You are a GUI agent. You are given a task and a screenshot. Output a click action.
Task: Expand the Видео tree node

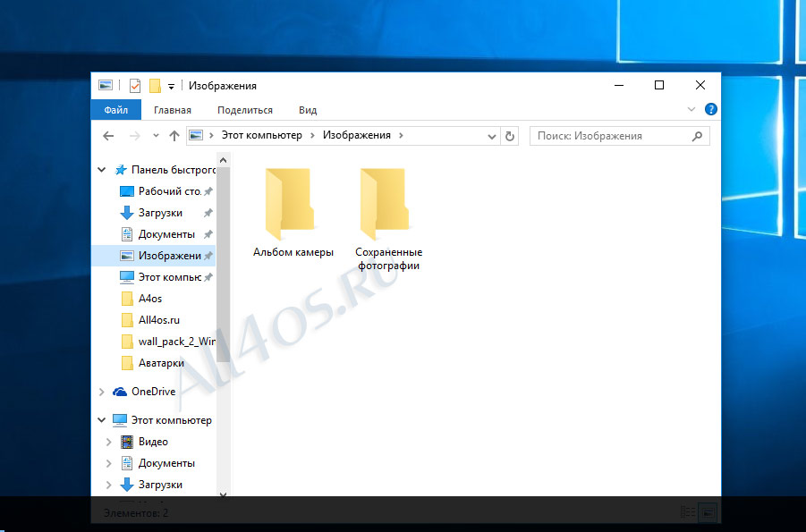coord(108,442)
